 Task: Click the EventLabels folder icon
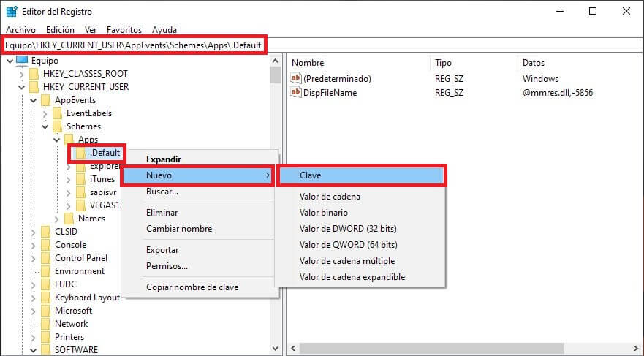pyautogui.click(x=58, y=113)
